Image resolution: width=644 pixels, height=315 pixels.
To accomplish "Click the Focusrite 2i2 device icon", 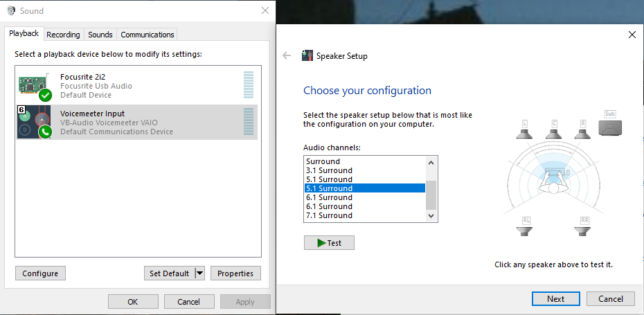I will click(35, 87).
